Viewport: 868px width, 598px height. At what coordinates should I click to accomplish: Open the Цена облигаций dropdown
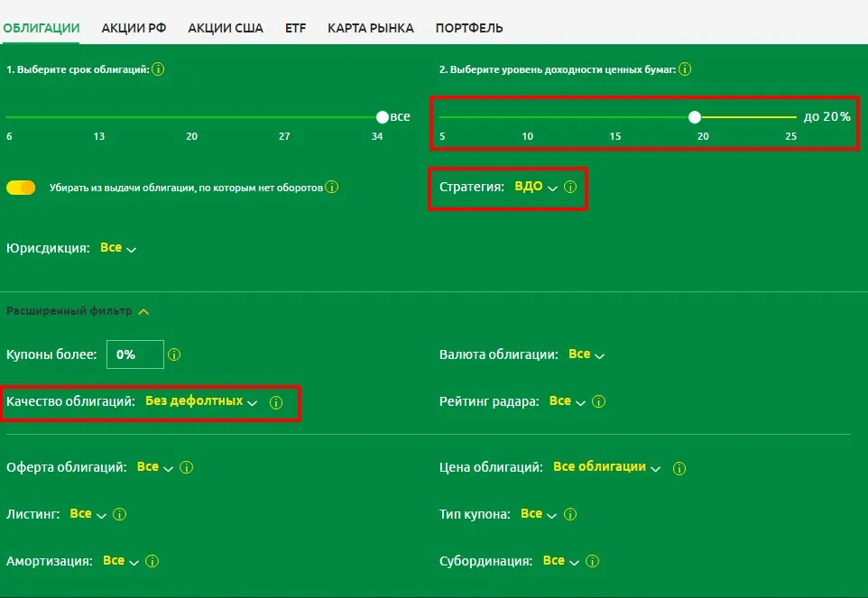(606, 467)
